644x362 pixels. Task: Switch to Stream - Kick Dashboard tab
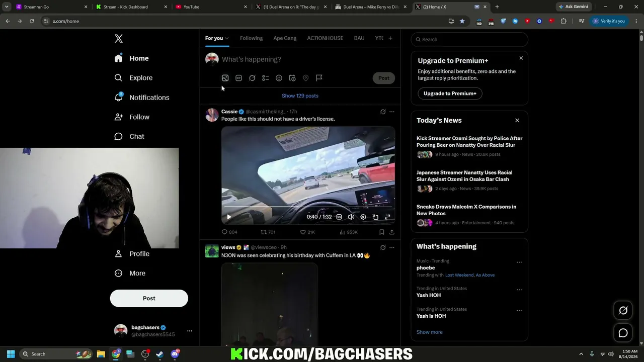[x=130, y=7]
